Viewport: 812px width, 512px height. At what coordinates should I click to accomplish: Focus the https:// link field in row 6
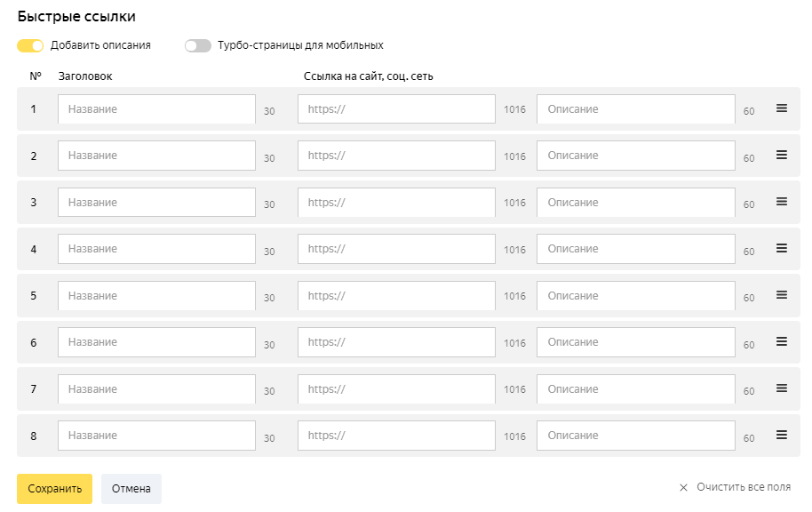(396, 342)
